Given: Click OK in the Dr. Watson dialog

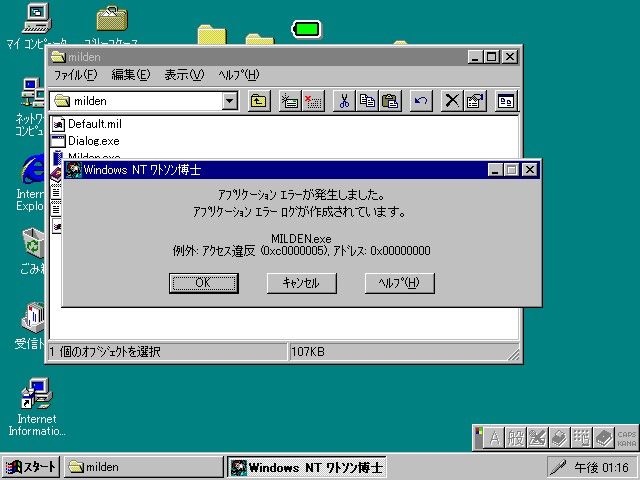Looking at the screenshot, I should (204, 283).
